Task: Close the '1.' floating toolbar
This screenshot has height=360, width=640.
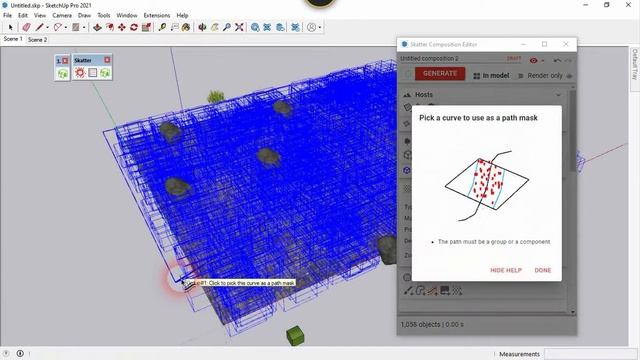Action: pyautogui.click(x=65, y=61)
